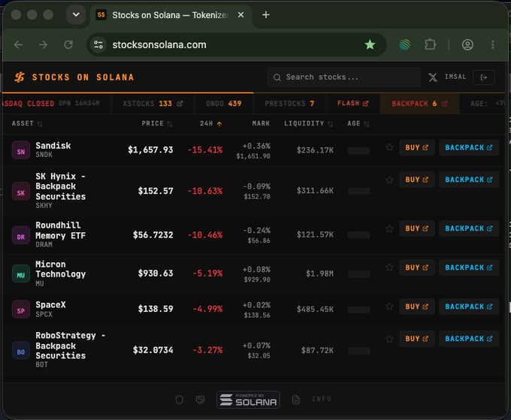Image resolution: width=511 pixels, height=420 pixels.
Task: Click BUY for Micron Technology
Action: coord(417,267)
